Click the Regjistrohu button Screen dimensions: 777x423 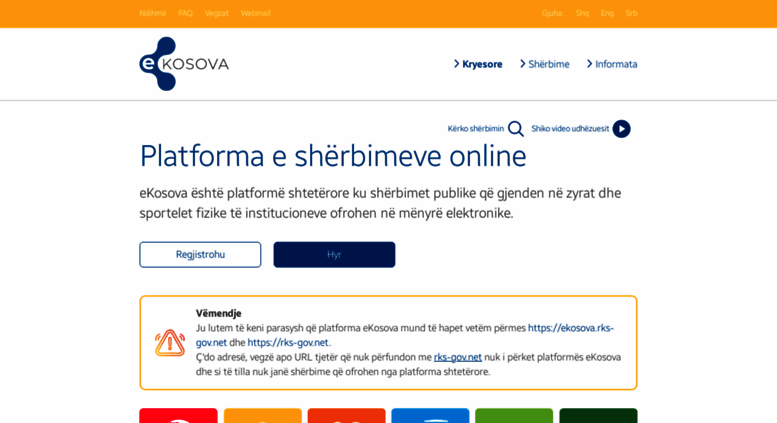coord(200,255)
